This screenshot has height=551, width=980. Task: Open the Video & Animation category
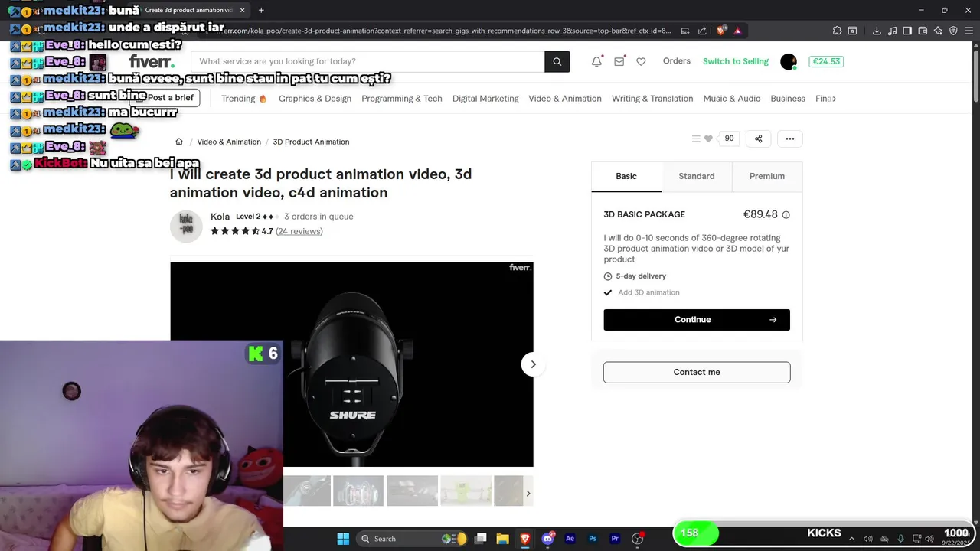tap(565, 99)
